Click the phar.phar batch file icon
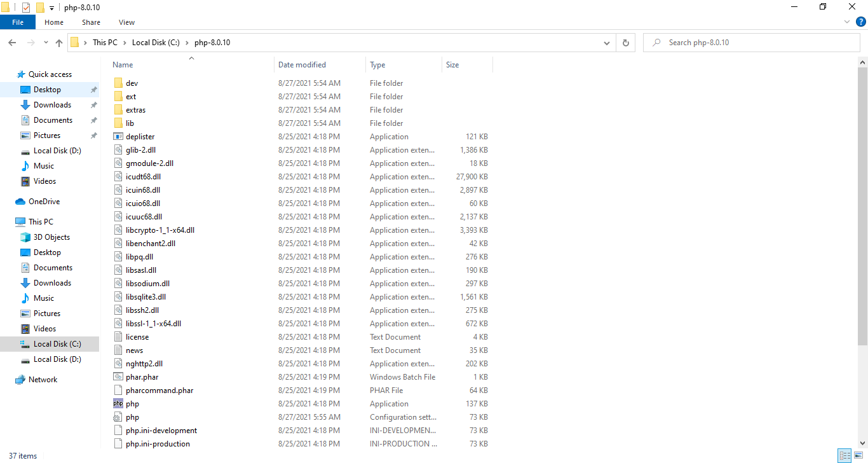 point(118,377)
